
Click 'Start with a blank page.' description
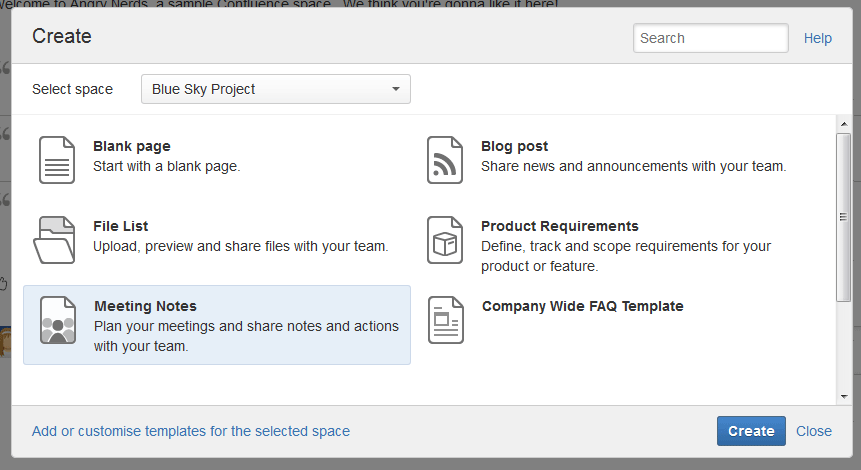tap(167, 166)
